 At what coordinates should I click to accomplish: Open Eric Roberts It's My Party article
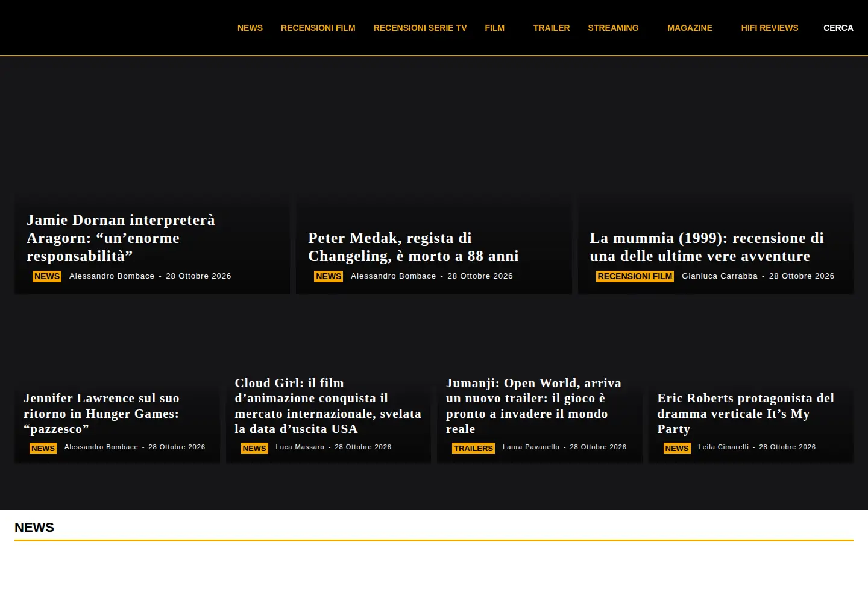[x=746, y=414]
